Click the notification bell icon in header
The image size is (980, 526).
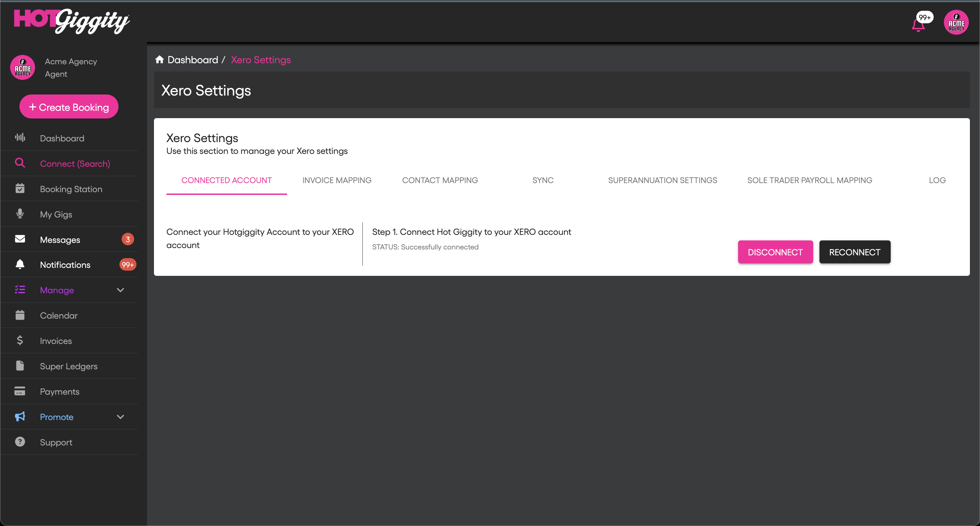[x=918, y=25]
